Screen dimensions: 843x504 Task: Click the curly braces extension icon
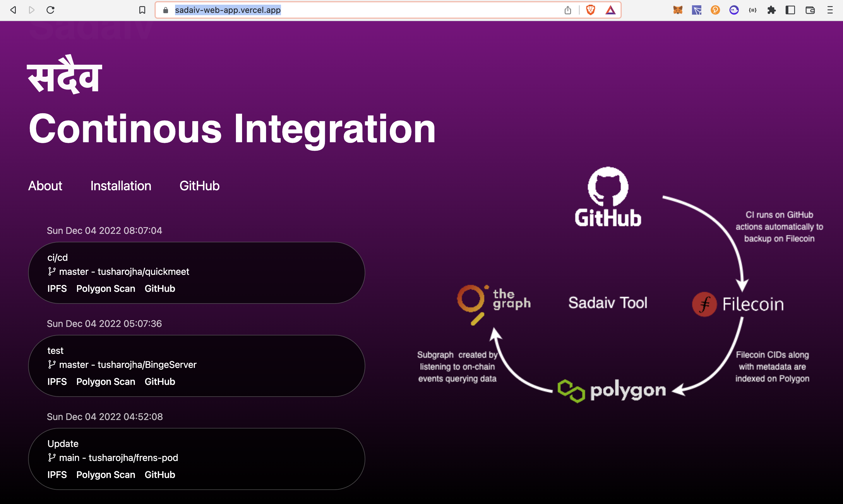[753, 10]
